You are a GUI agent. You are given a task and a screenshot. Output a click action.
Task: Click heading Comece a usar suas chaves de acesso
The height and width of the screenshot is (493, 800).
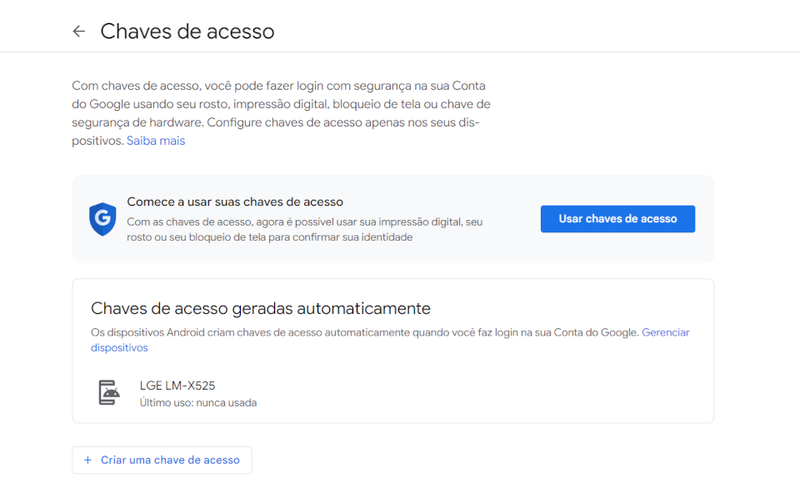point(235,202)
